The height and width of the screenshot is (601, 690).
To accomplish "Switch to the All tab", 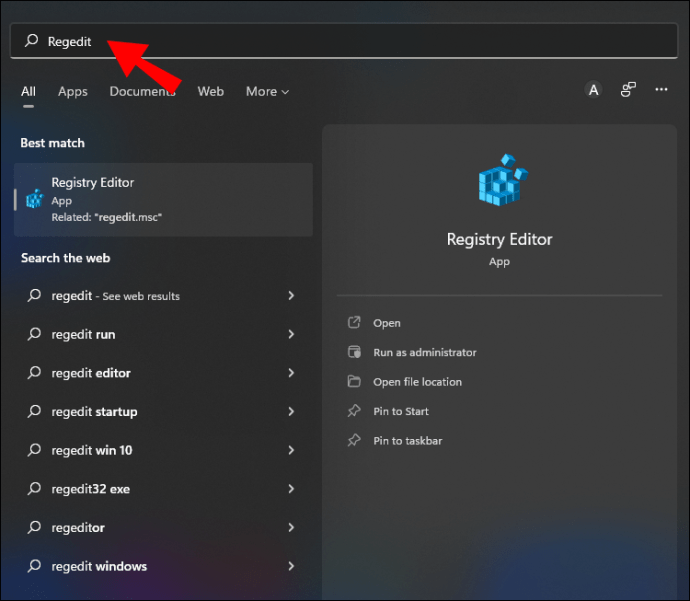I will click(x=28, y=92).
